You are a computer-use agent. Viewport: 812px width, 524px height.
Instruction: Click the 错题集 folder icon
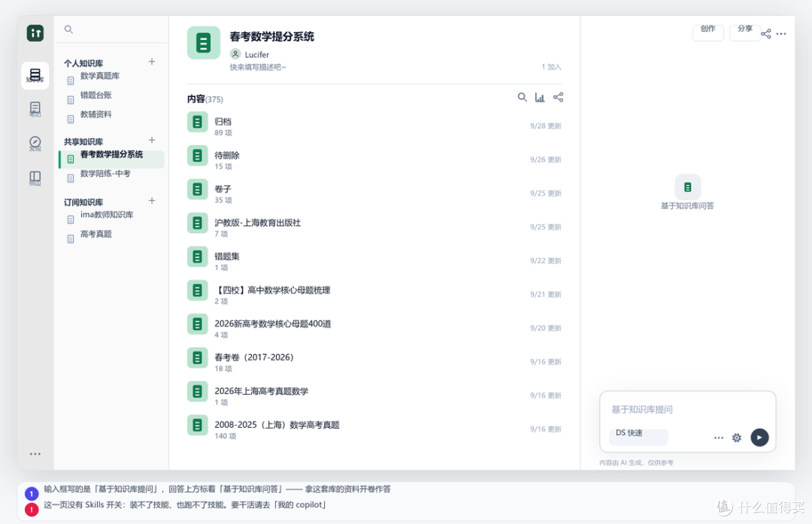(x=197, y=256)
